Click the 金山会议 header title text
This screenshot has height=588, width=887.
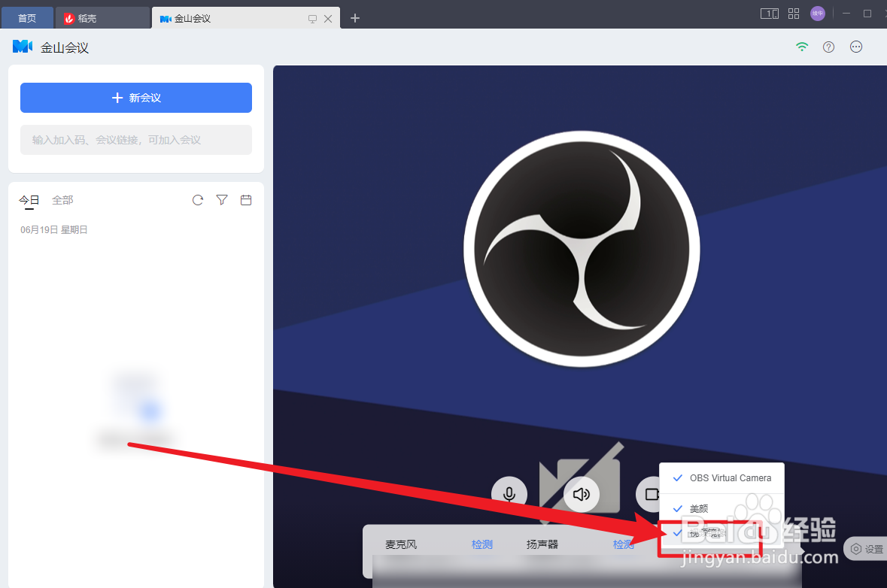(65, 47)
